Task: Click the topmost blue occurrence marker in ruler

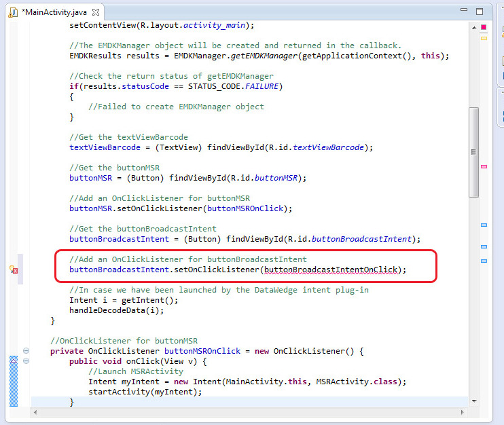Action: pyautogui.click(x=484, y=225)
